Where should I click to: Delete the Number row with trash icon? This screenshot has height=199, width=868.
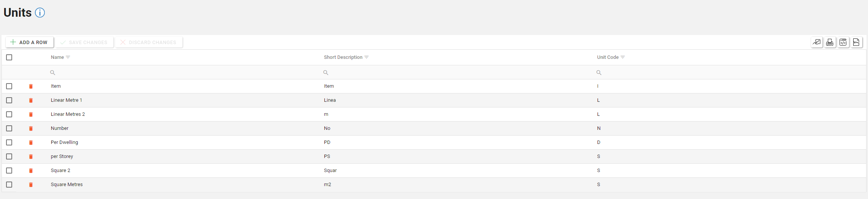(x=31, y=128)
